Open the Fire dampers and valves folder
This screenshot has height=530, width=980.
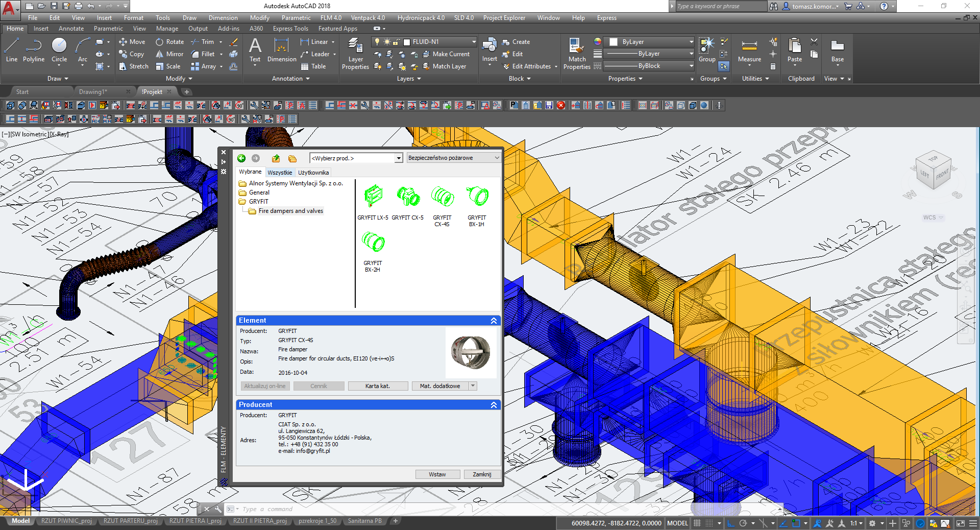(x=290, y=211)
